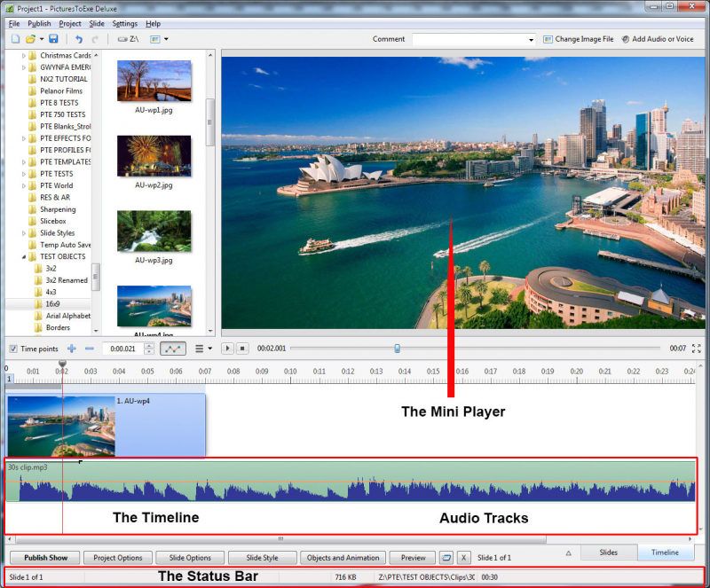Click the X button next to Preview
710x588 pixels.
coord(463,558)
